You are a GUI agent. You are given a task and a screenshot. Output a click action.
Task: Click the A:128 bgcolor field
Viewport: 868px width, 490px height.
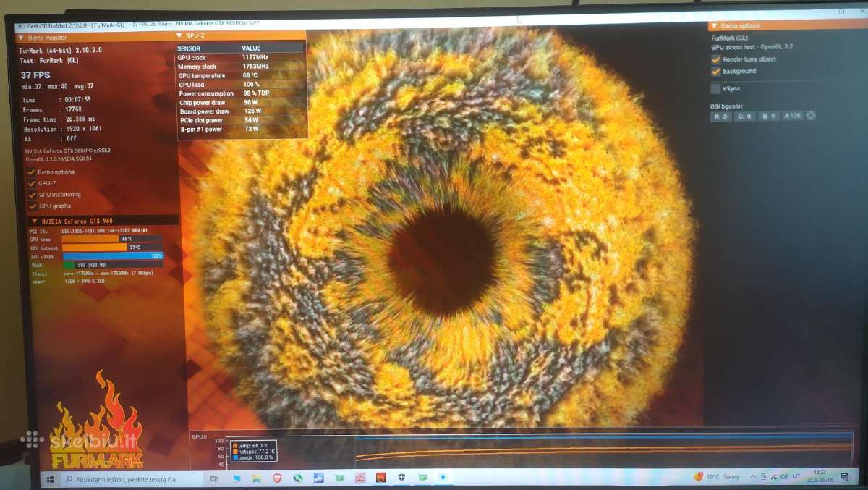[x=793, y=116]
